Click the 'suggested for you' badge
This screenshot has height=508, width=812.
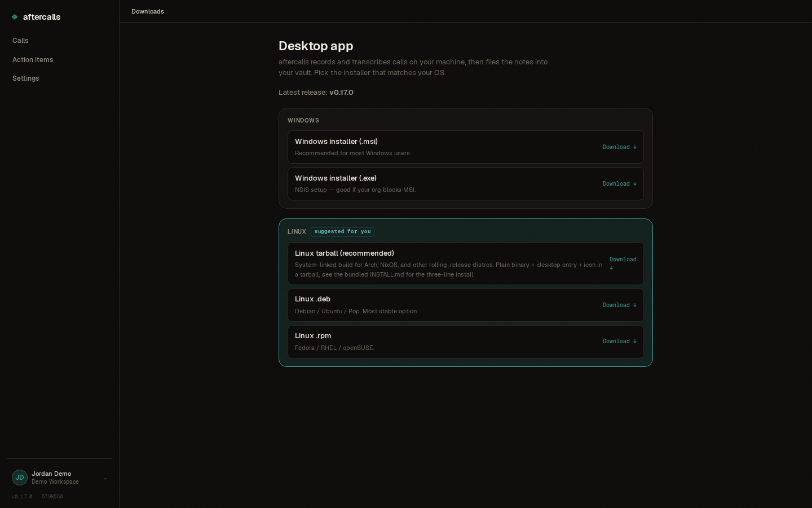point(342,231)
